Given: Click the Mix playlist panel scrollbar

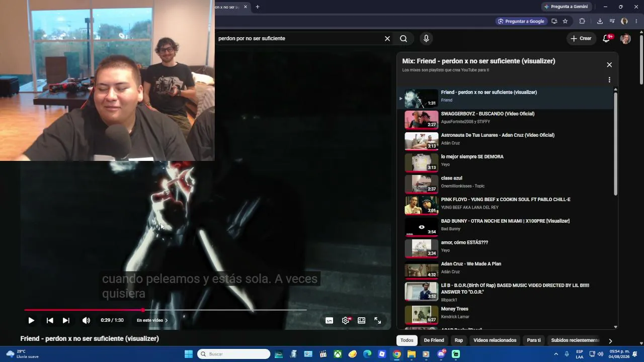Looking at the screenshot, I should pos(615,143).
